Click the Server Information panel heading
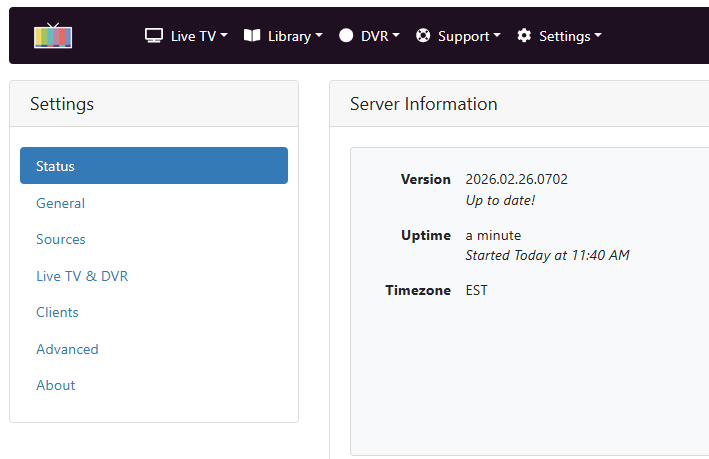The width and height of the screenshot is (709, 459). [423, 104]
